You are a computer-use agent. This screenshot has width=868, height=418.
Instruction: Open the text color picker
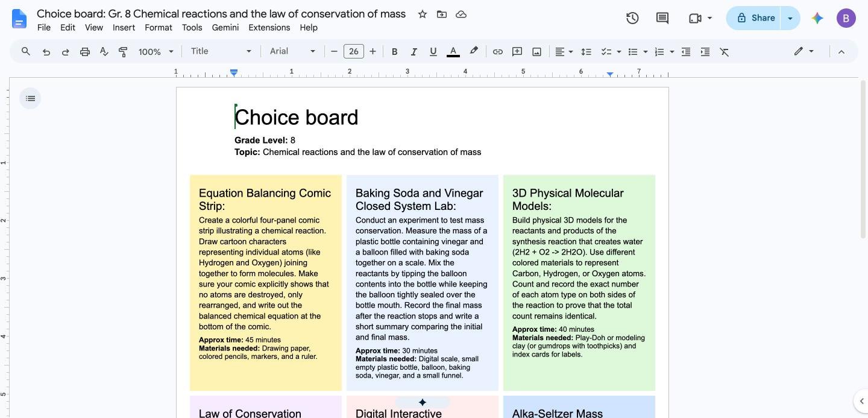click(453, 52)
